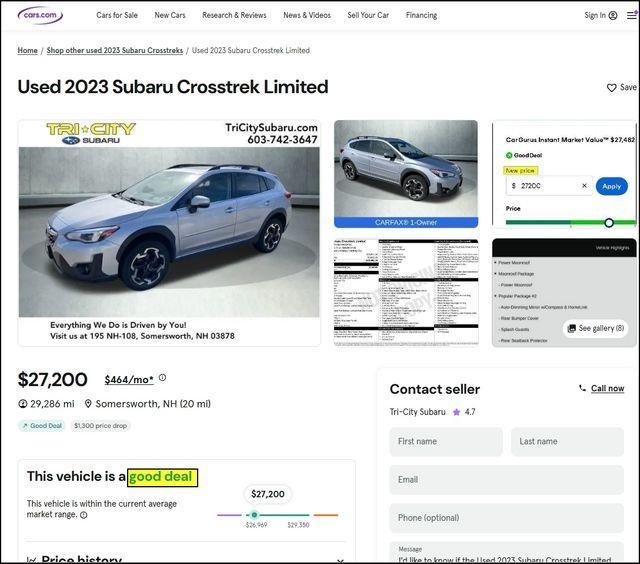Open the News & Videos menu

pos(307,15)
